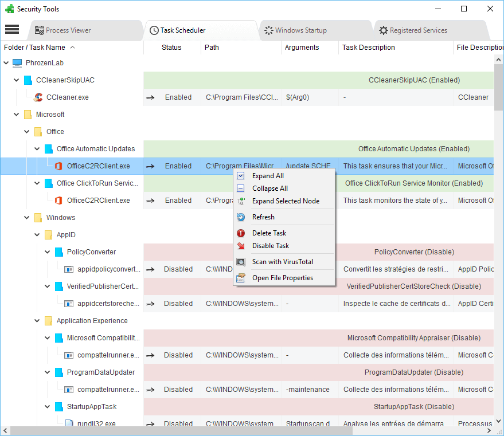
Task: Sort by the Path column header
Action: click(212, 47)
